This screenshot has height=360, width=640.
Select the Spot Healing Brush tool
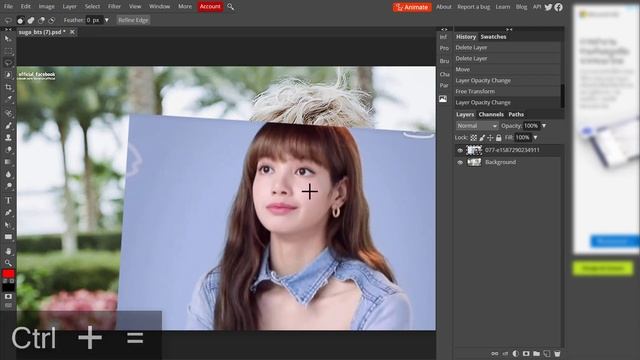pyautogui.click(x=8, y=113)
